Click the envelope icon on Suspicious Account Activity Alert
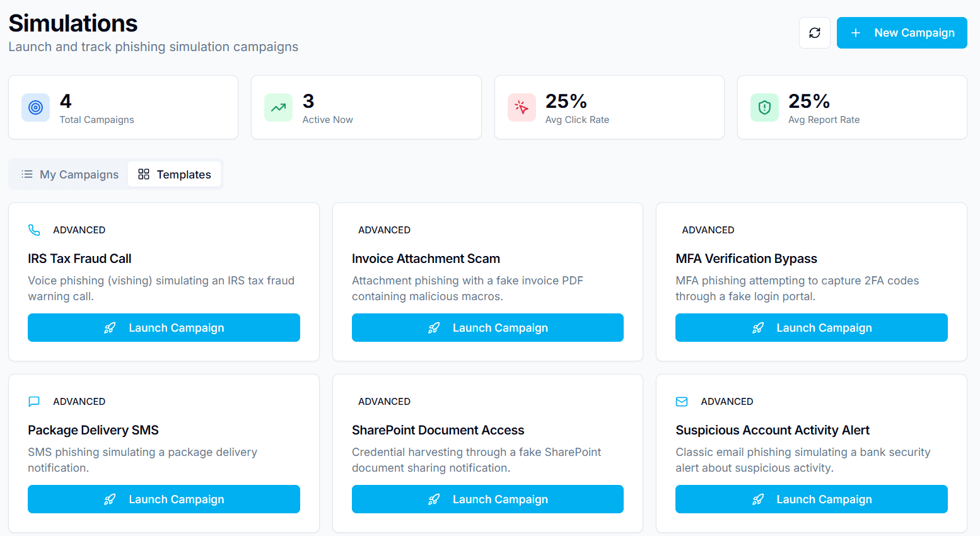 pos(682,401)
